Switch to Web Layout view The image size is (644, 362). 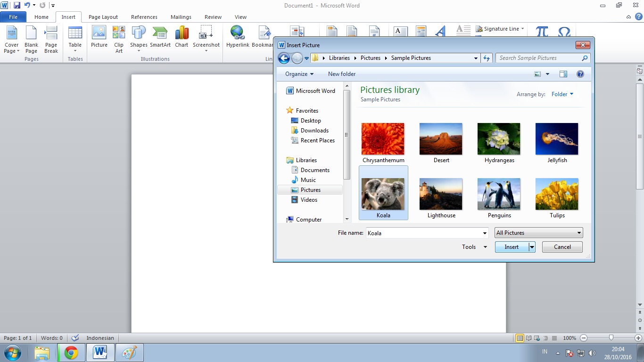[x=538, y=338]
